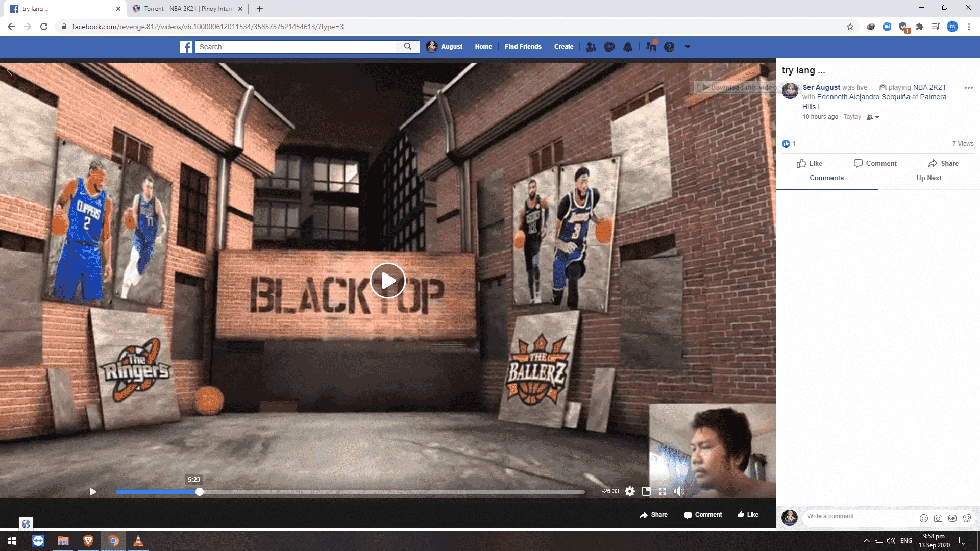Image resolution: width=980 pixels, height=551 pixels.
Task: Click Comment in side panel actions
Action: [x=875, y=163]
